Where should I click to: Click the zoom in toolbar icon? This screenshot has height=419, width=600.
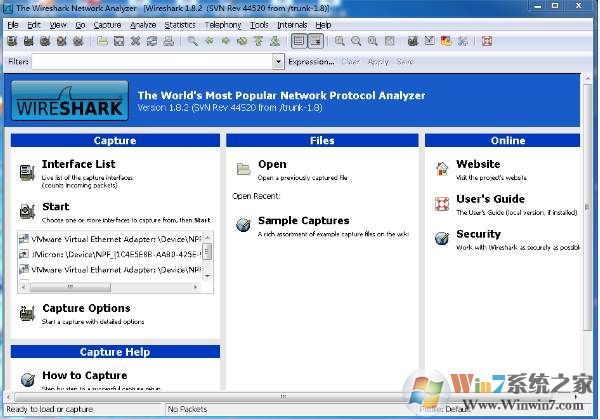(340, 41)
